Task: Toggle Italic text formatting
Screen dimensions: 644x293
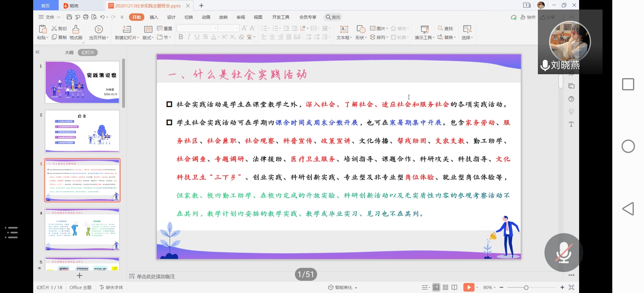Action: pos(189,37)
